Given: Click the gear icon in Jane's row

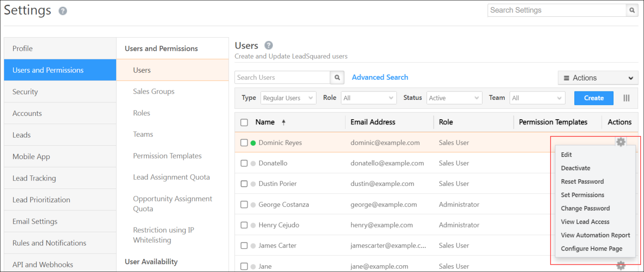Looking at the screenshot, I should pos(621,265).
